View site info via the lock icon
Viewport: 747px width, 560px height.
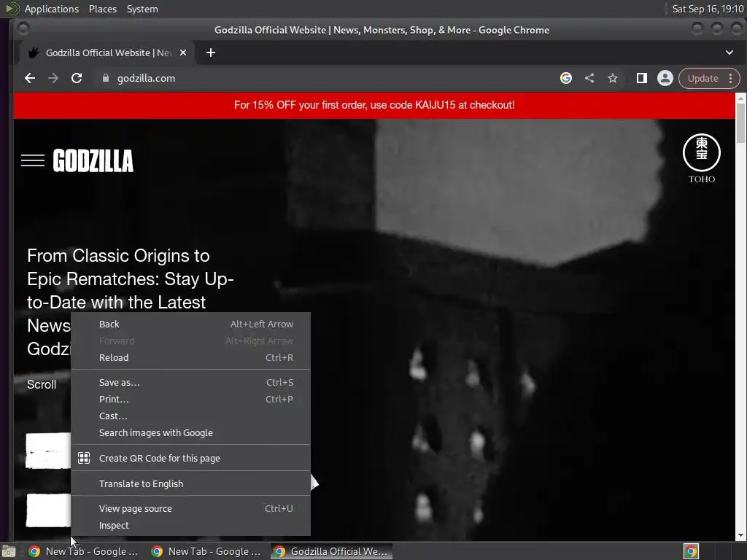point(106,78)
